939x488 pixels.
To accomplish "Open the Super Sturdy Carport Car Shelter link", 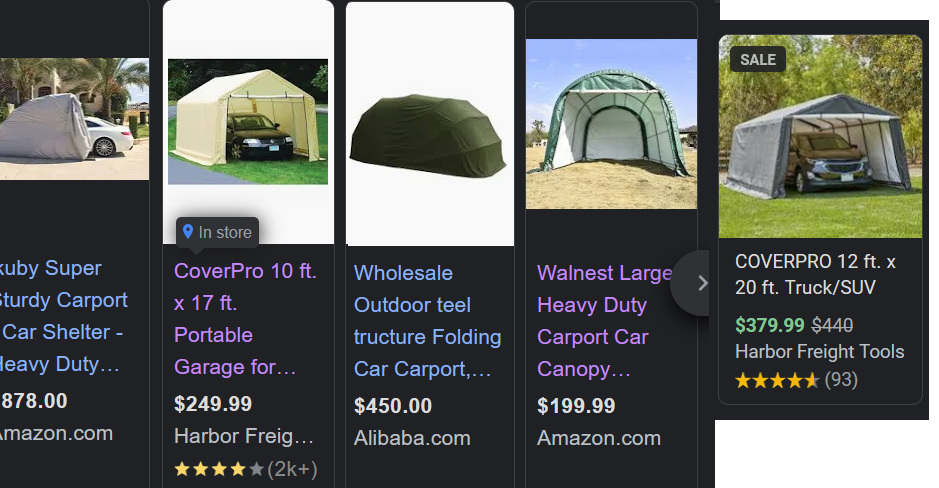I will click(63, 316).
